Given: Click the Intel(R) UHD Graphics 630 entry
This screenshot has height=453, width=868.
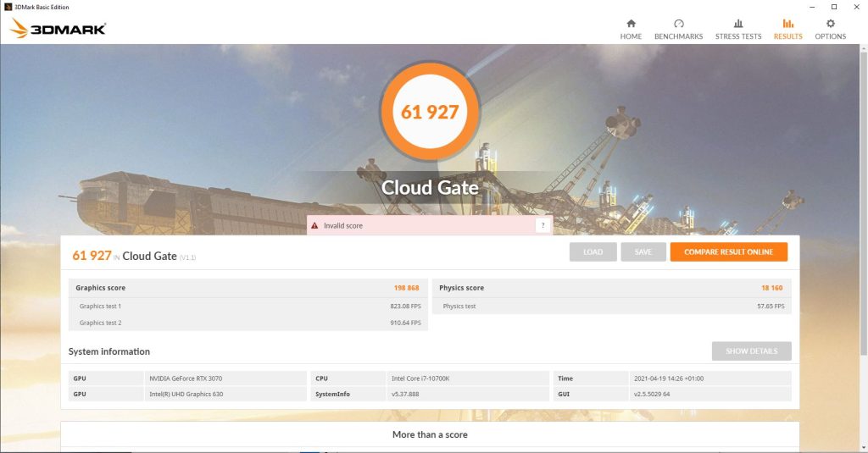Looking at the screenshot, I should coord(186,394).
